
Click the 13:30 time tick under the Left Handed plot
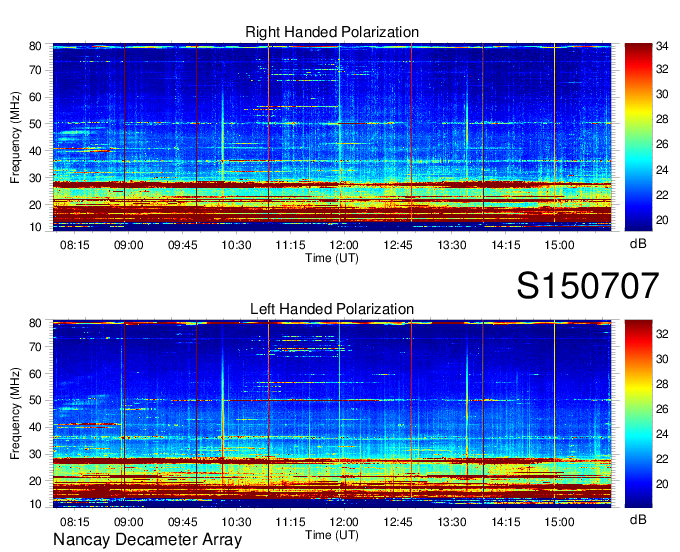[451, 522]
